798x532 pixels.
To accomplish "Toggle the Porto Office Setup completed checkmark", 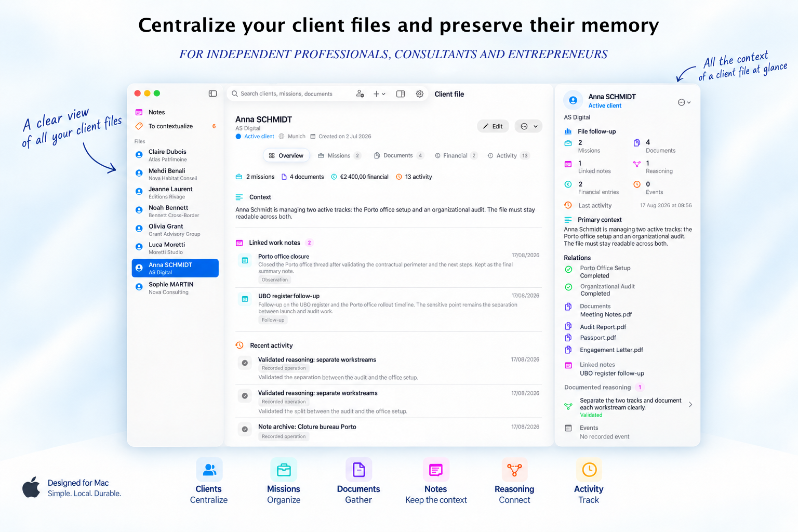I will [568, 270].
